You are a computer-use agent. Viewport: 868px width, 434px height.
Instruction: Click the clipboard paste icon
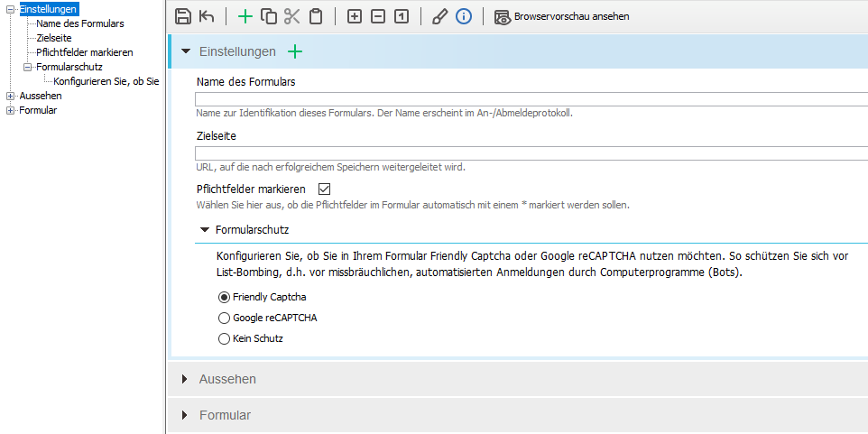316,16
